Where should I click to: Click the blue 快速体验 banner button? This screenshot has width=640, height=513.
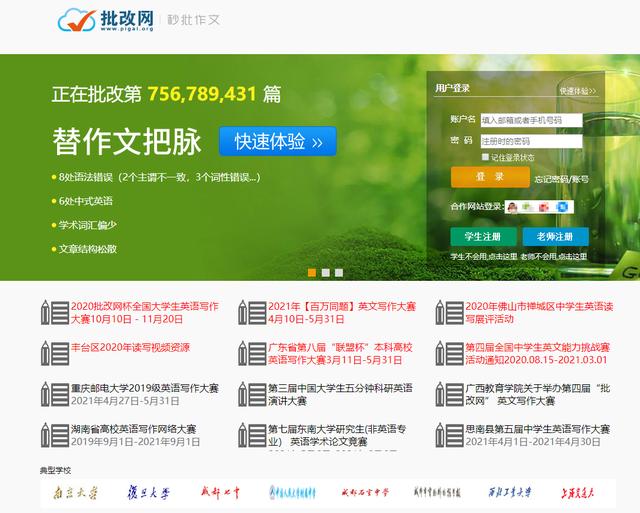tap(278, 142)
